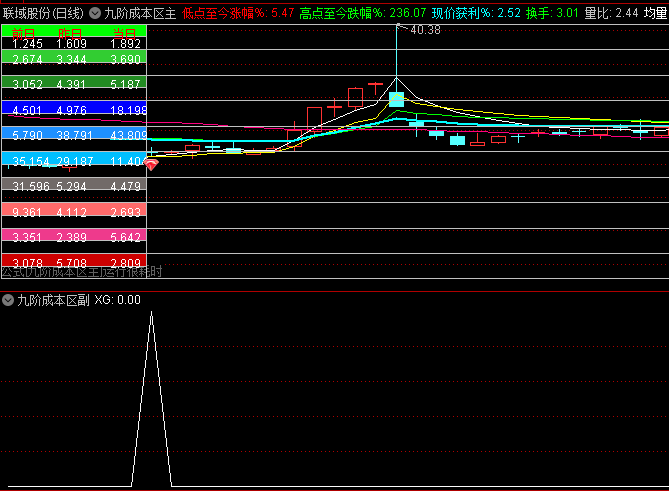The width and height of the screenshot is (669, 491).
Task: Click the white XG signal spike peak
Action: coord(151,313)
